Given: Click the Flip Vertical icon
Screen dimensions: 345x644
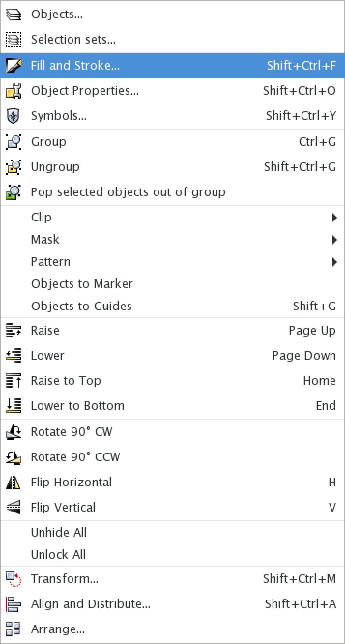Looking at the screenshot, I should coord(13,507).
